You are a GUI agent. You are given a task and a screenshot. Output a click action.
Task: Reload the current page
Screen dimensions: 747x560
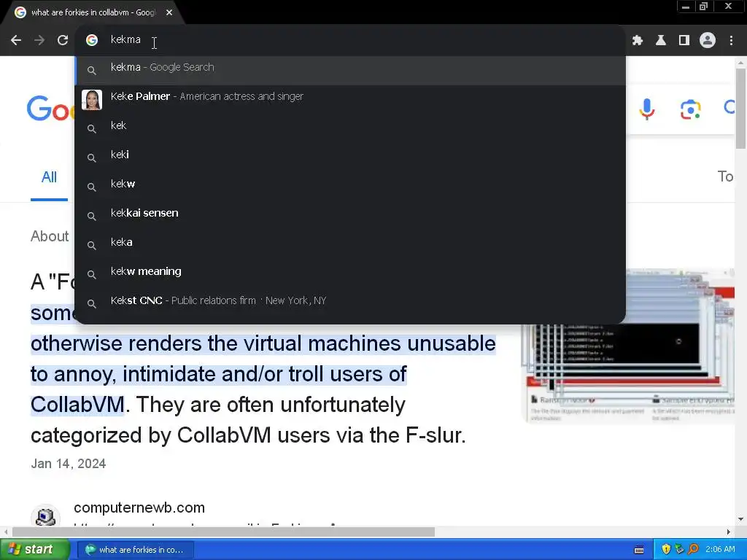63,41
